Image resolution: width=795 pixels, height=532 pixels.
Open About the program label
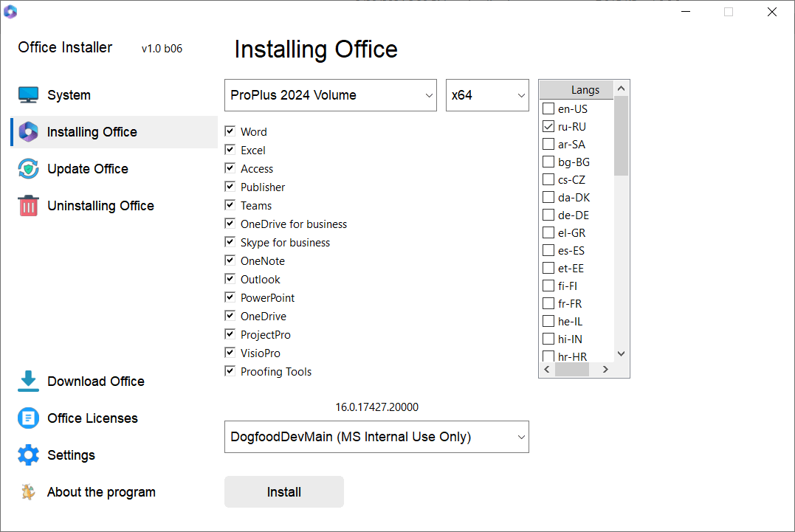(101, 492)
